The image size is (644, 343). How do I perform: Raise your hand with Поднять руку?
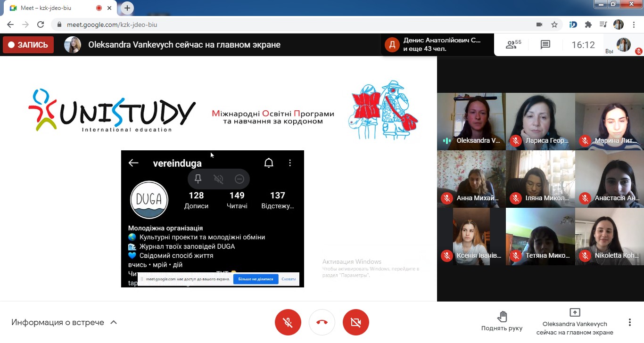(502, 322)
